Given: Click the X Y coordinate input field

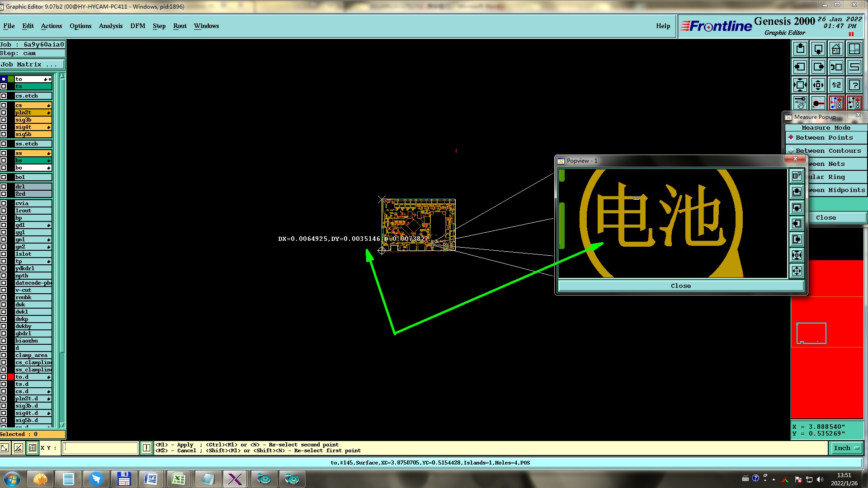Looking at the screenshot, I should click(x=100, y=448).
